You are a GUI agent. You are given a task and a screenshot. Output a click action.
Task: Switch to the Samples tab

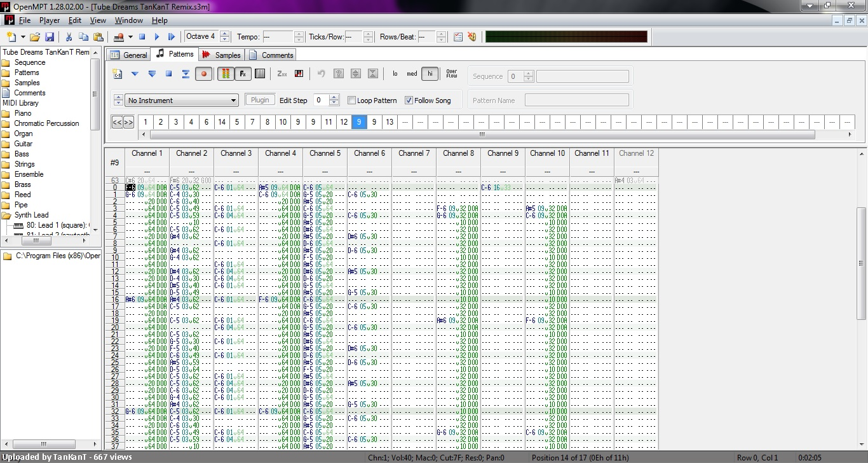(x=222, y=55)
